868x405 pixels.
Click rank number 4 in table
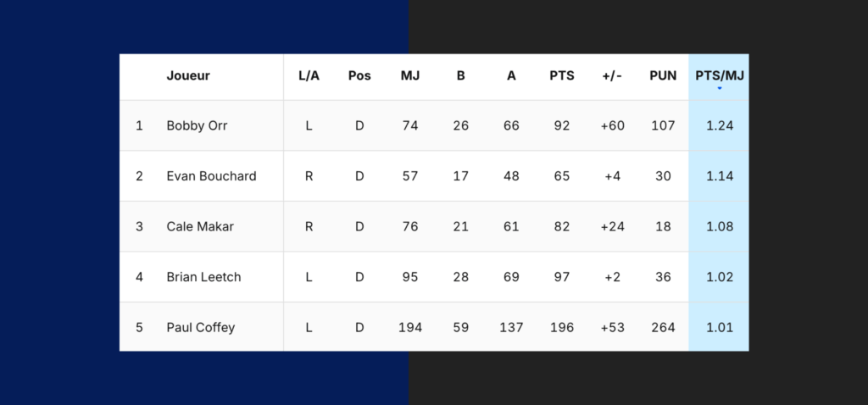(139, 277)
